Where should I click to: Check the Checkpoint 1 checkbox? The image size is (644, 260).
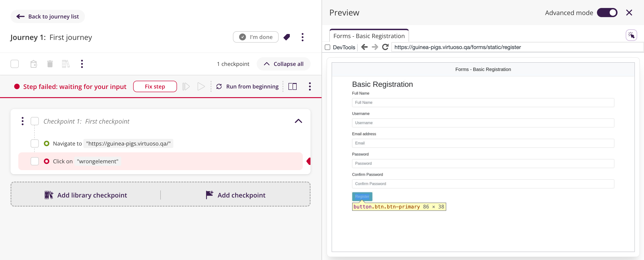[35, 121]
